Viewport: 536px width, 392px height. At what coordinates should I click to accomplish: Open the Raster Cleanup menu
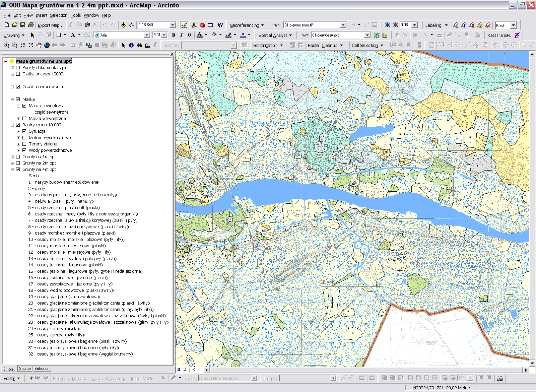tap(325, 45)
